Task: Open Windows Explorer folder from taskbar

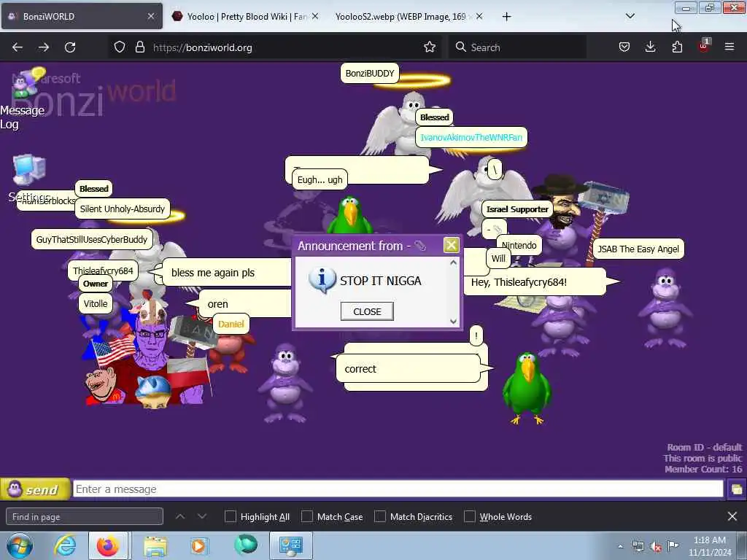Action: tap(155, 545)
